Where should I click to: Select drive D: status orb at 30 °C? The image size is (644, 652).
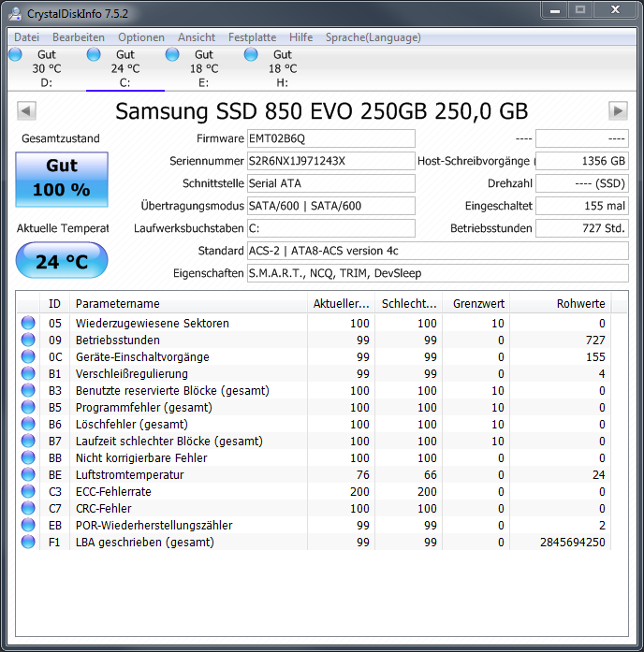pos(15,54)
